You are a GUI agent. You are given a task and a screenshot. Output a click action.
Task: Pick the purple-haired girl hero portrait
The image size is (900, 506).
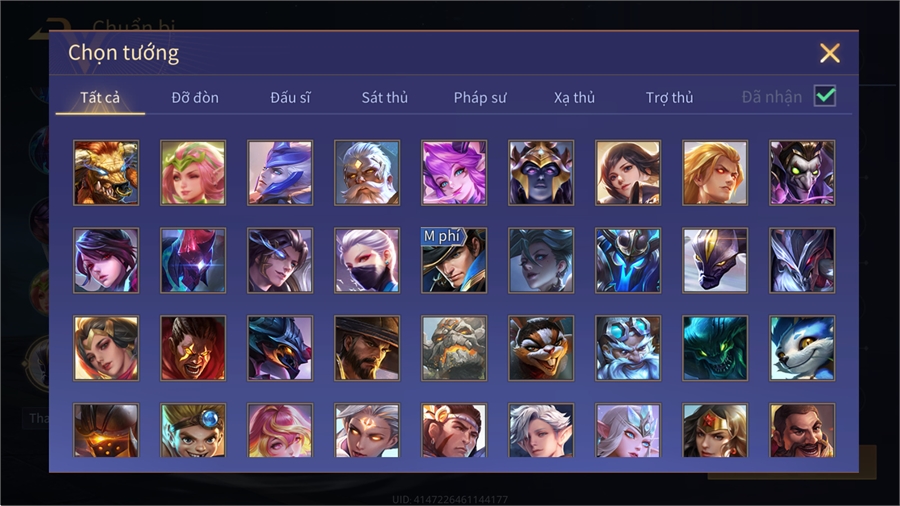tap(454, 173)
